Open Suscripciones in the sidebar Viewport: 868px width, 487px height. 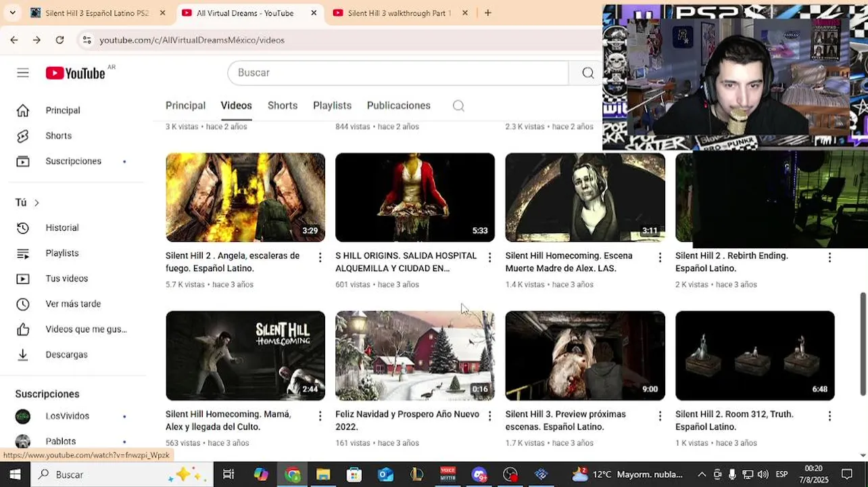[x=73, y=161]
